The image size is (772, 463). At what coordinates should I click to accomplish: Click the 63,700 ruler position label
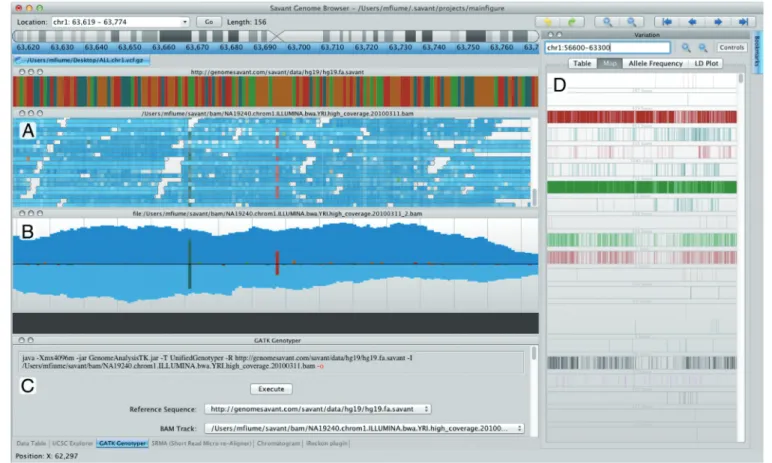pos(299,47)
